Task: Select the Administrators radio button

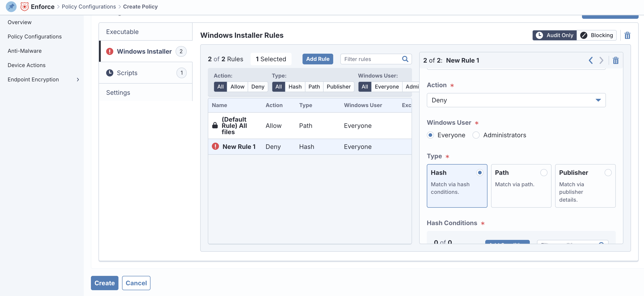Action: pyautogui.click(x=476, y=135)
